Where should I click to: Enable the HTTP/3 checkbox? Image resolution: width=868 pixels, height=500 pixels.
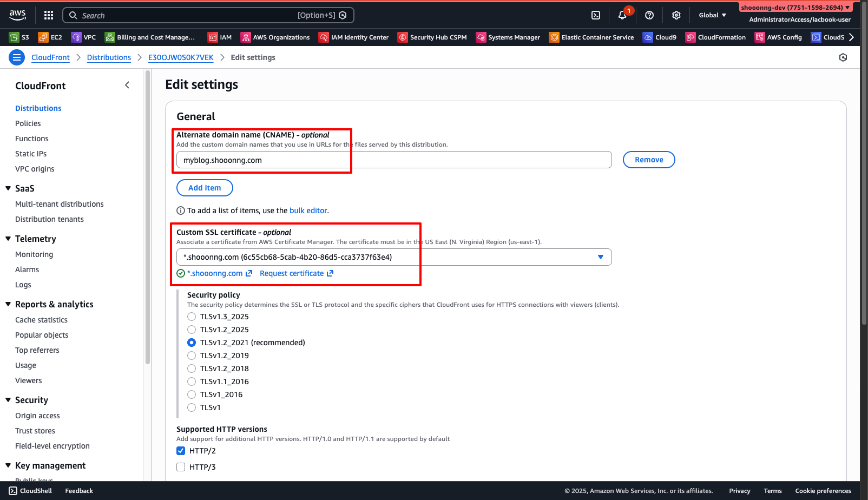pyautogui.click(x=181, y=467)
